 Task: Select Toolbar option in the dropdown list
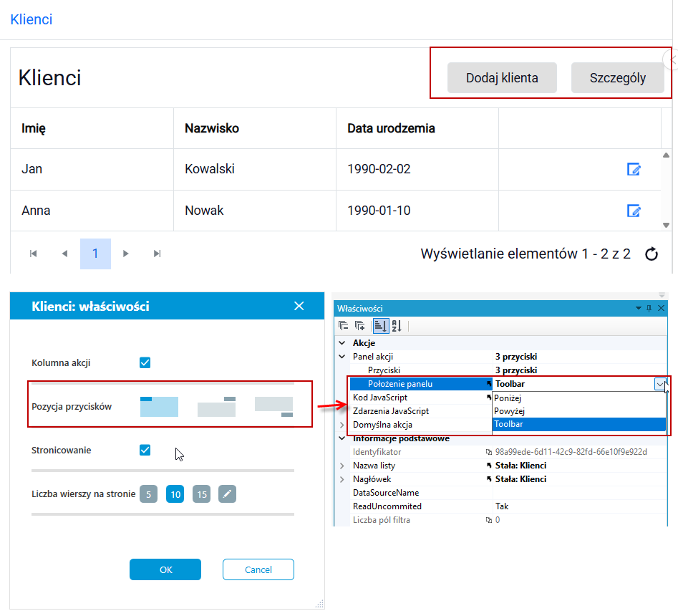(579, 424)
